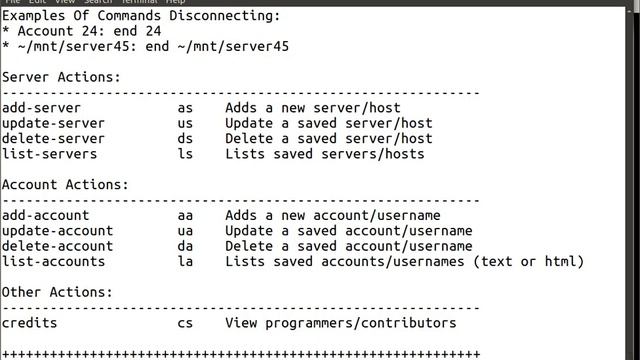Click the 'us' shortcut abbreviation

pyautogui.click(x=185, y=124)
